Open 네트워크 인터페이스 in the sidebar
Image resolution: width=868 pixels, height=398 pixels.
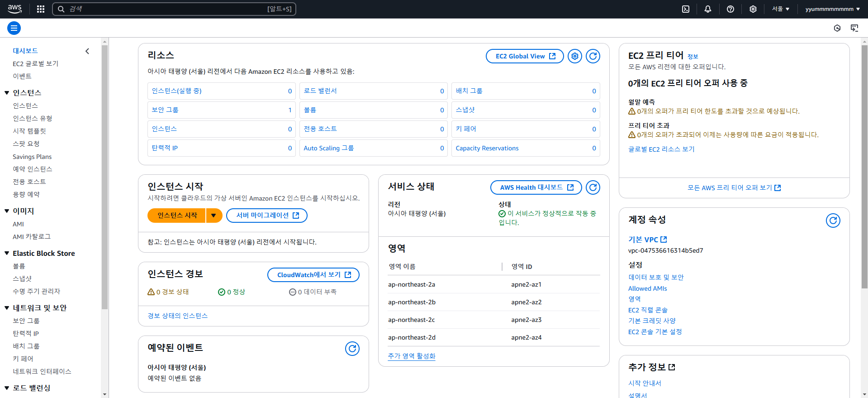(42, 372)
